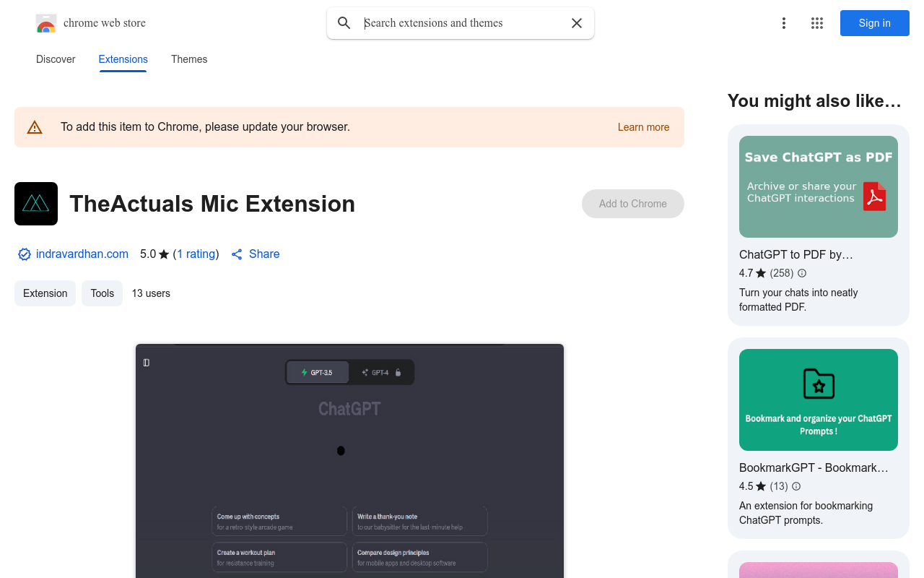Click the 13 users text
Viewport: 924px width, 578px height.
(x=151, y=293)
